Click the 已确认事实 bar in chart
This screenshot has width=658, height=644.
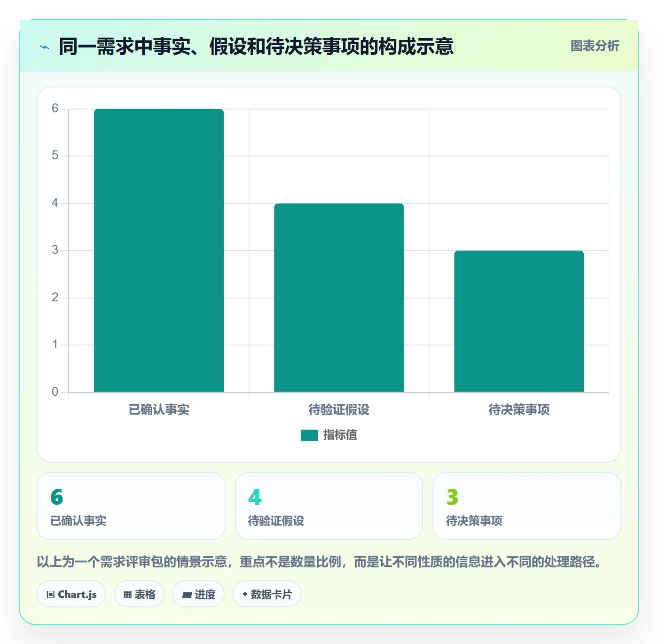(159, 251)
